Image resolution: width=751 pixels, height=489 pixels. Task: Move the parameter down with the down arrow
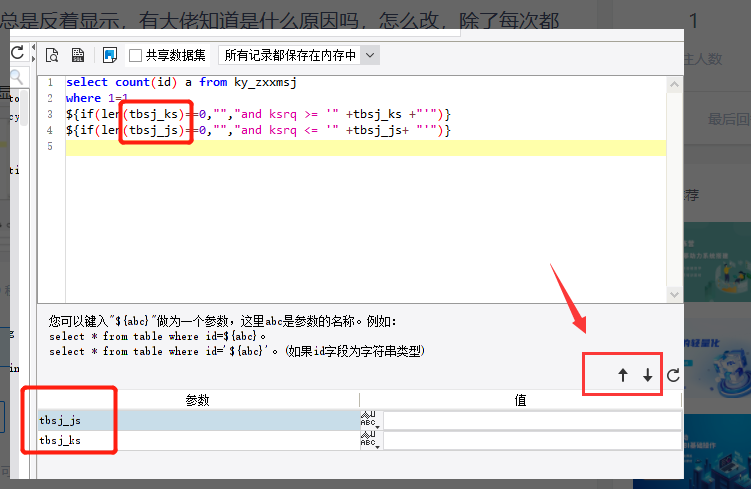(648, 375)
